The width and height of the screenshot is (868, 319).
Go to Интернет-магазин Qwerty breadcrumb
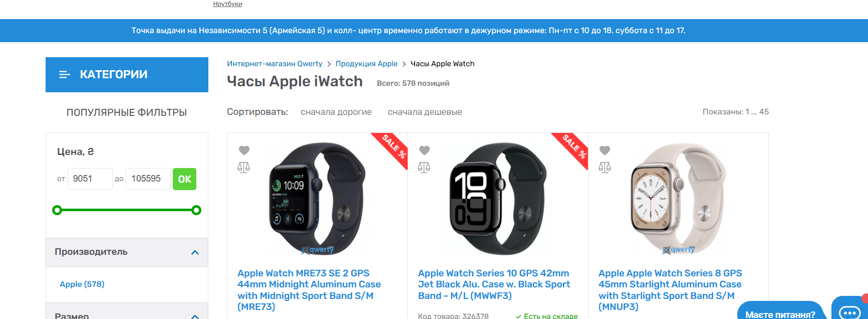pos(274,64)
